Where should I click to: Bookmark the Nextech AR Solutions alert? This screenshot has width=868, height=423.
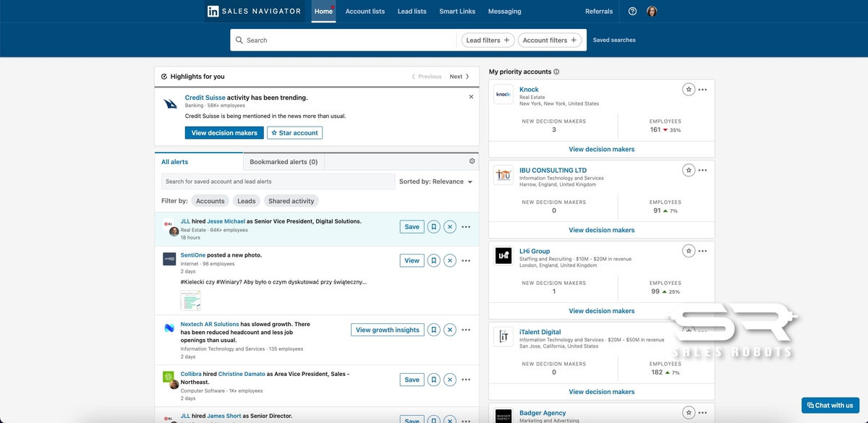coord(434,330)
